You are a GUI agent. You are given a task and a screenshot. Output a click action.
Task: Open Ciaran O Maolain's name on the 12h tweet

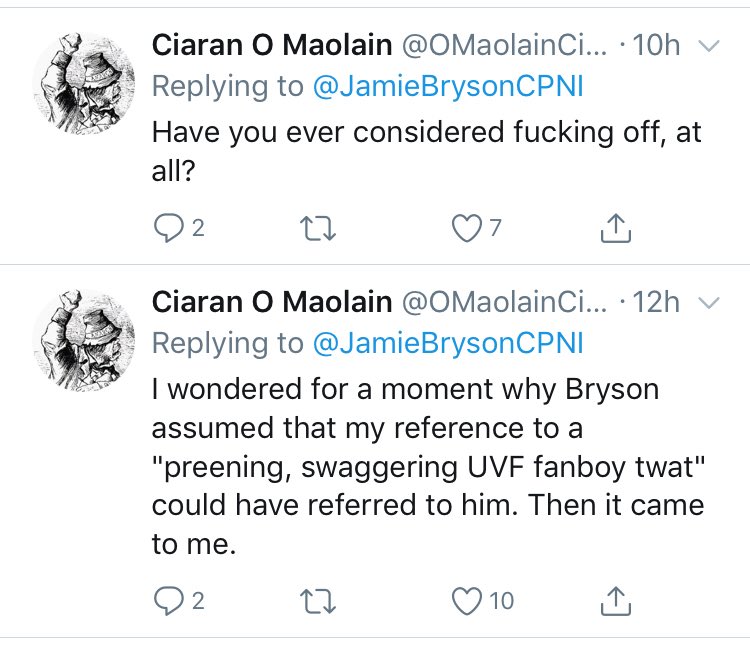pyautogui.click(x=269, y=300)
